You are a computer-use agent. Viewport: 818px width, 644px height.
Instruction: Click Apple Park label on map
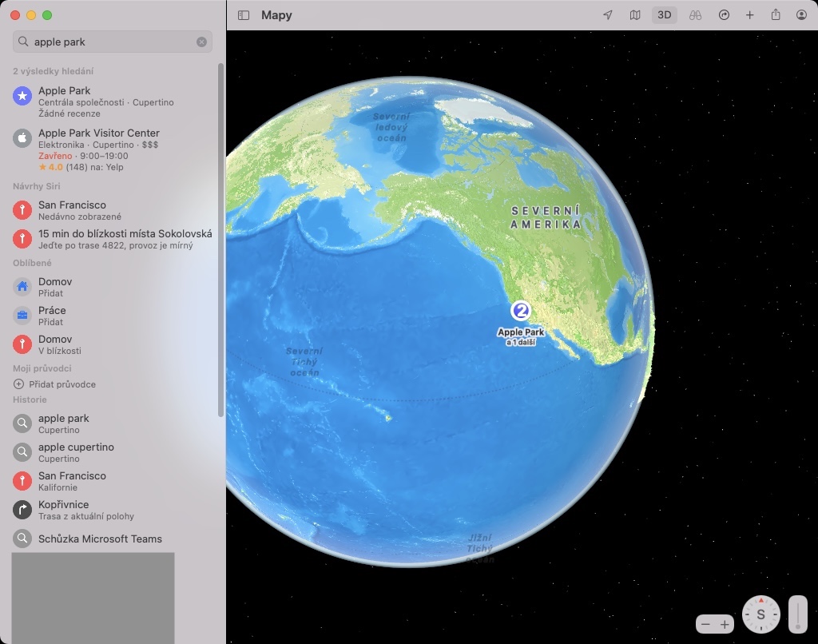tap(521, 332)
